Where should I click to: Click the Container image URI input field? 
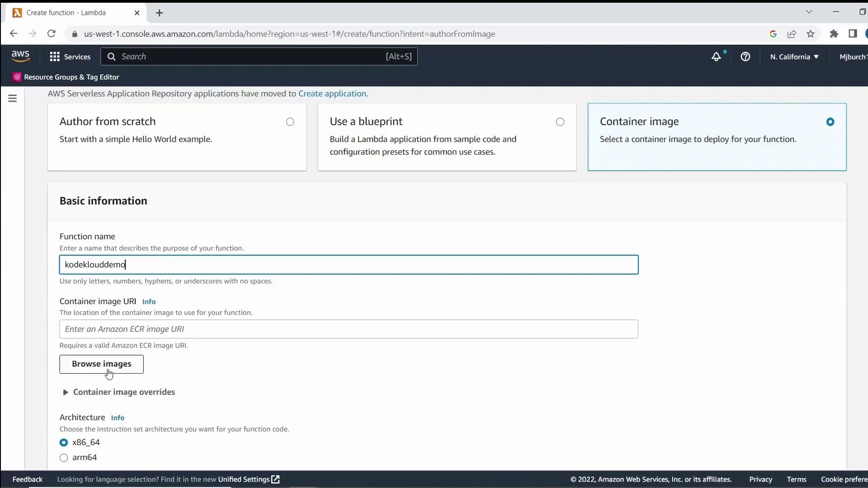coord(348,329)
